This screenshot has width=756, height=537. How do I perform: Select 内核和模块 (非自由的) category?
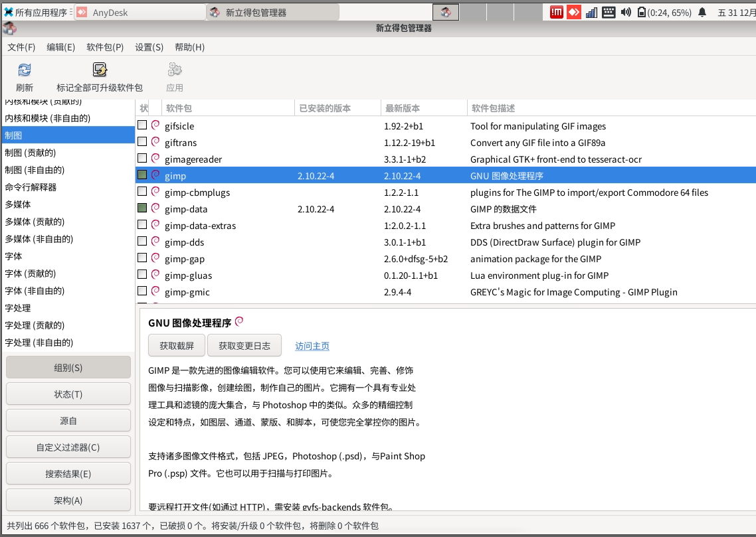tap(68, 118)
